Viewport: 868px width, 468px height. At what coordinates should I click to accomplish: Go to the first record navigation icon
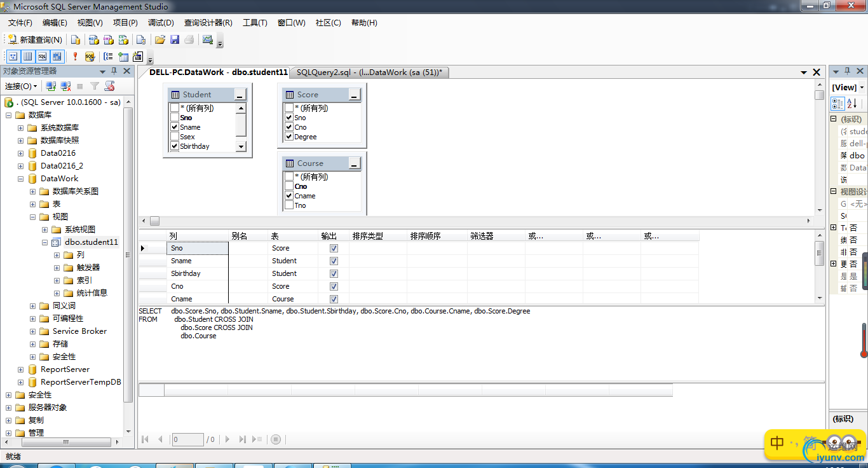(145, 439)
